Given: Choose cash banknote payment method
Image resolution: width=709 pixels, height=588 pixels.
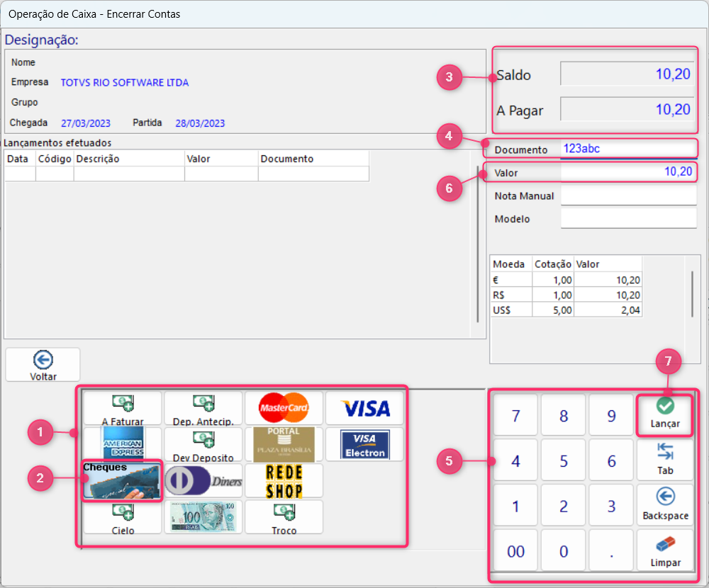Looking at the screenshot, I should click(203, 517).
